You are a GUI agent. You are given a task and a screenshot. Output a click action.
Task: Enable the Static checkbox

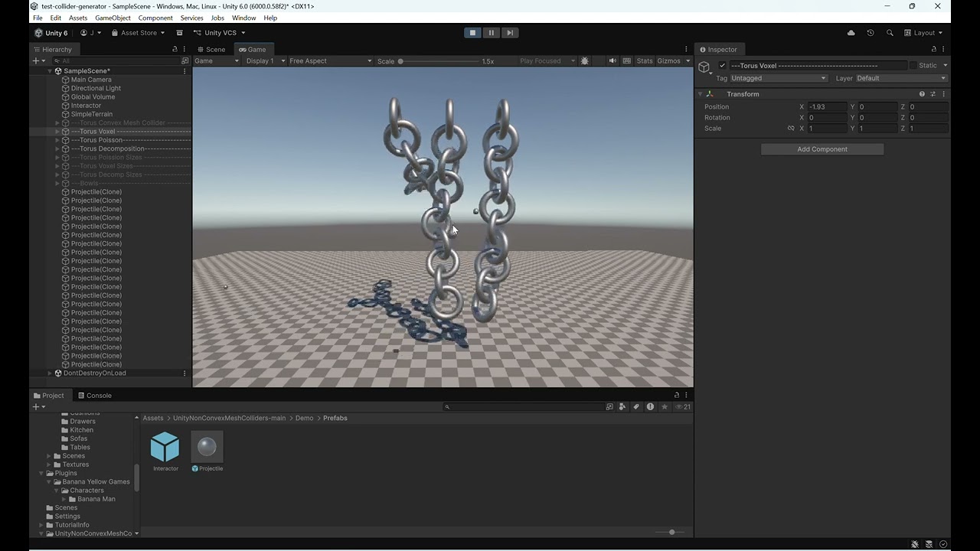tap(913, 66)
